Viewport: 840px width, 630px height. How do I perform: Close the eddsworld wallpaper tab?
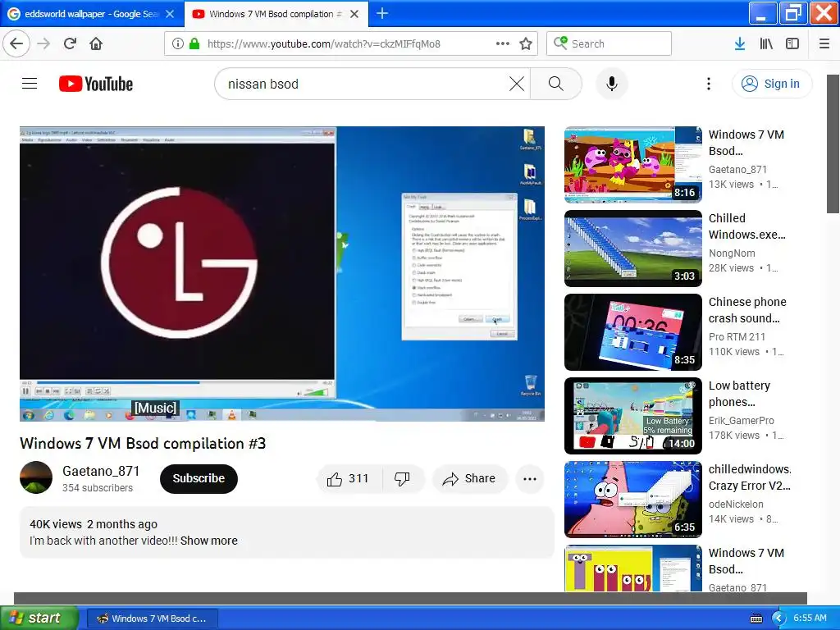[170, 14]
